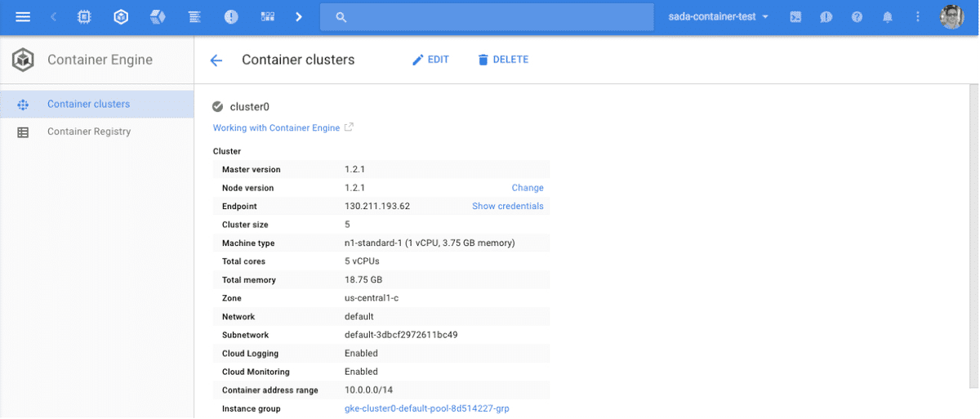The height and width of the screenshot is (419, 980).
Task: Activate the Cloud Shell terminal icon
Action: (x=795, y=16)
